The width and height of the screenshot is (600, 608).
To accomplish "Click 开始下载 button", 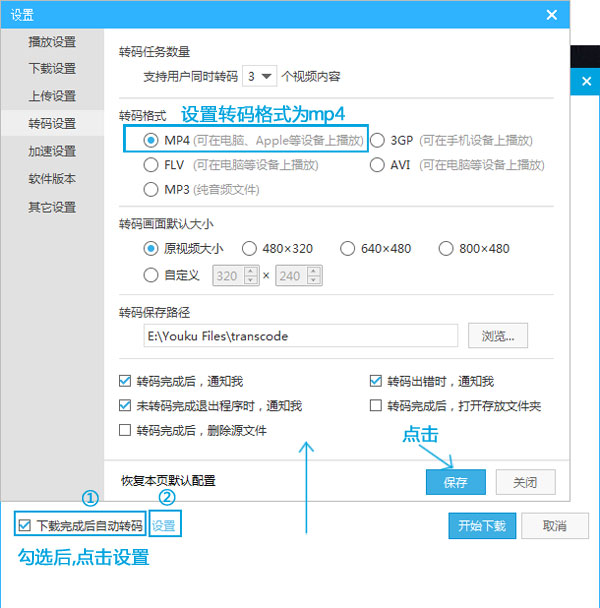I will click(482, 526).
